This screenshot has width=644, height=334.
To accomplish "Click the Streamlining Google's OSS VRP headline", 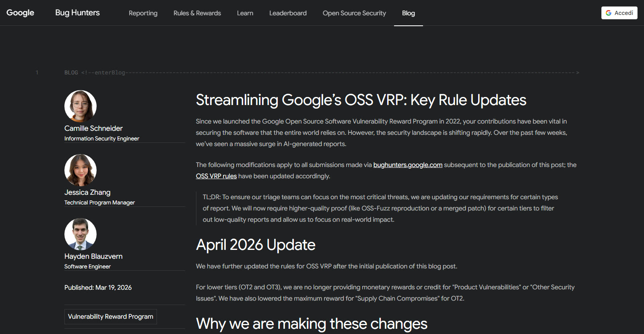I will (361, 100).
